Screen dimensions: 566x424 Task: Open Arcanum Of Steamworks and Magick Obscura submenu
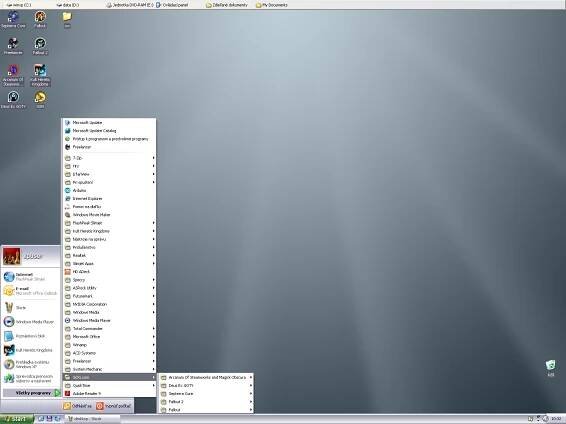click(x=206, y=377)
